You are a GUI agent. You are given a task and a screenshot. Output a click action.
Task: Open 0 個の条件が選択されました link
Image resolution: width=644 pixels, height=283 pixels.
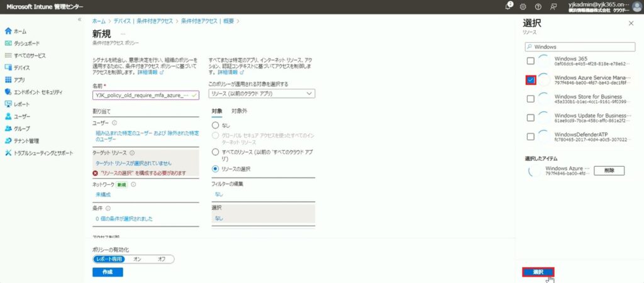tap(124, 219)
